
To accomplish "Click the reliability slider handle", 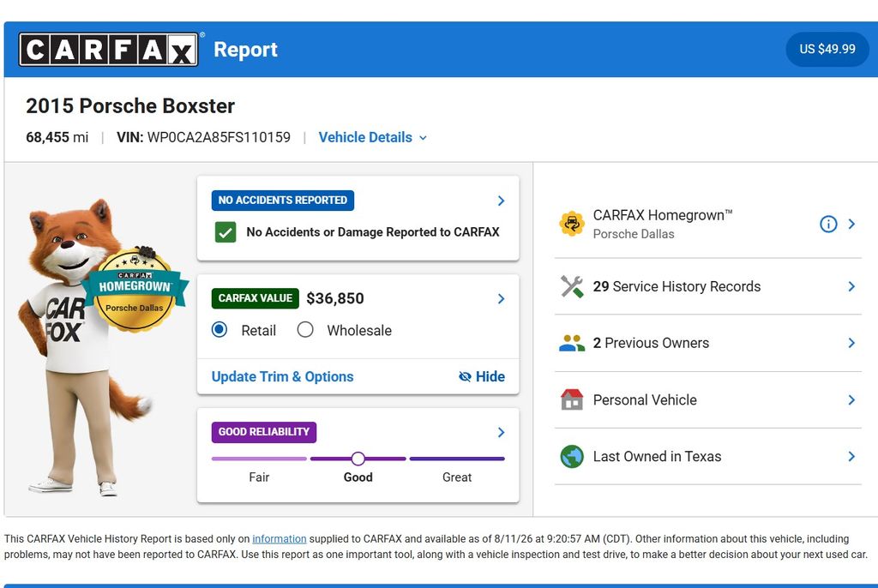I will tap(358, 459).
